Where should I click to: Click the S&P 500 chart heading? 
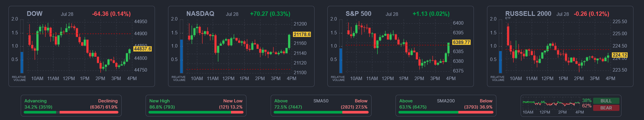click(x=358, y=14)
